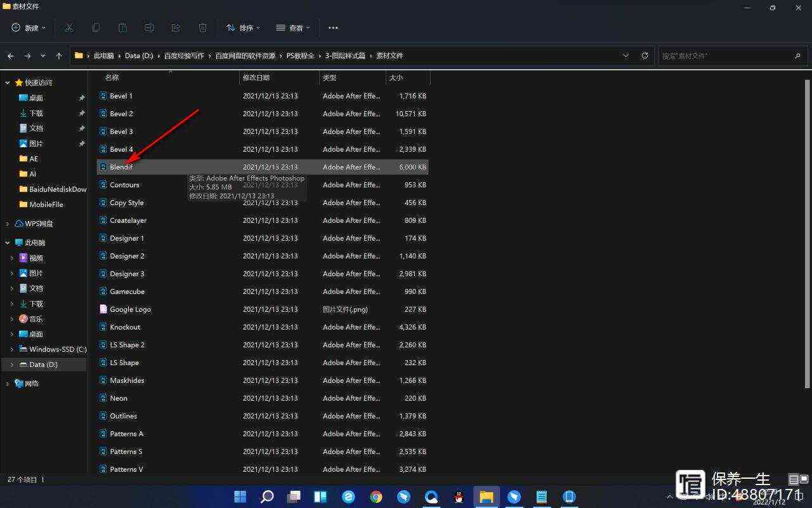Click 百度经验写作 in the breadcrumb path
812x508 pixels.
(x=184, y=56)
